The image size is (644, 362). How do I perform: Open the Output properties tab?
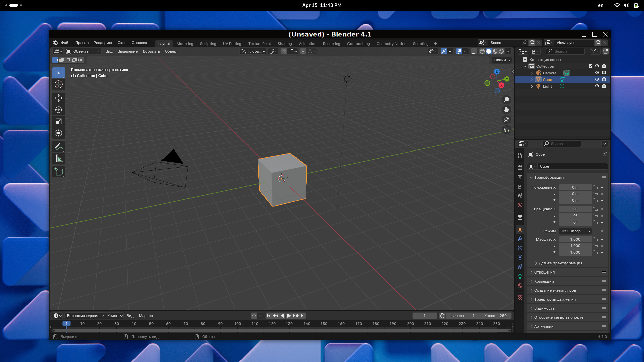tap(520, 177)
